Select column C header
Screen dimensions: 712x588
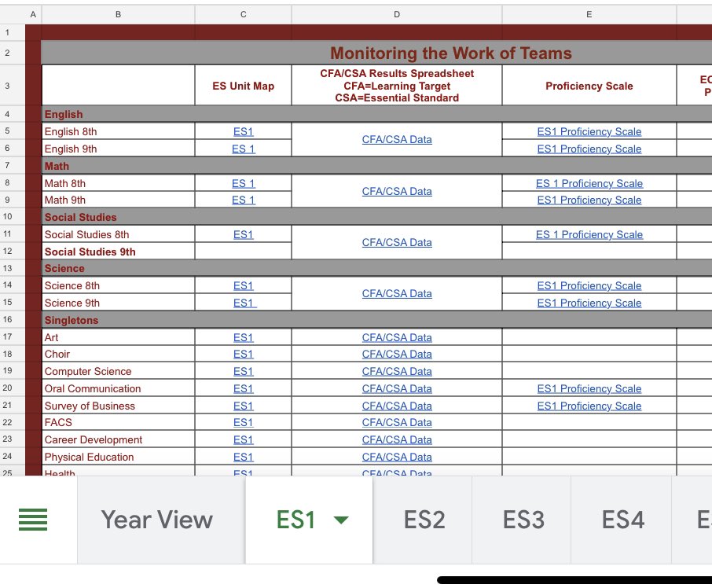[244, 14]
